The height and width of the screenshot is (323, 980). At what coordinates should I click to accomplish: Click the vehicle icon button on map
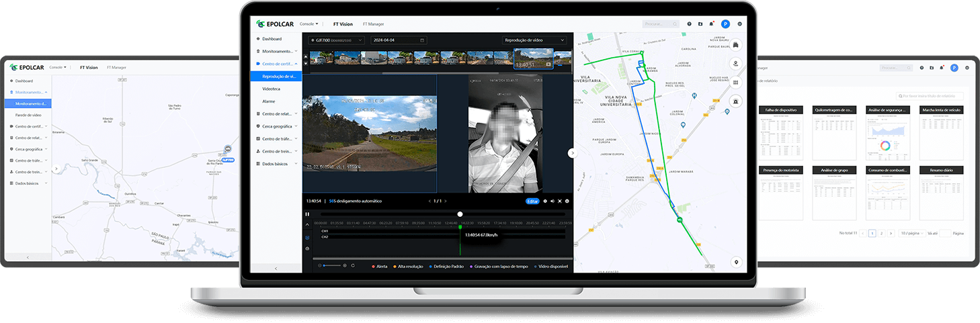point(736,45)
